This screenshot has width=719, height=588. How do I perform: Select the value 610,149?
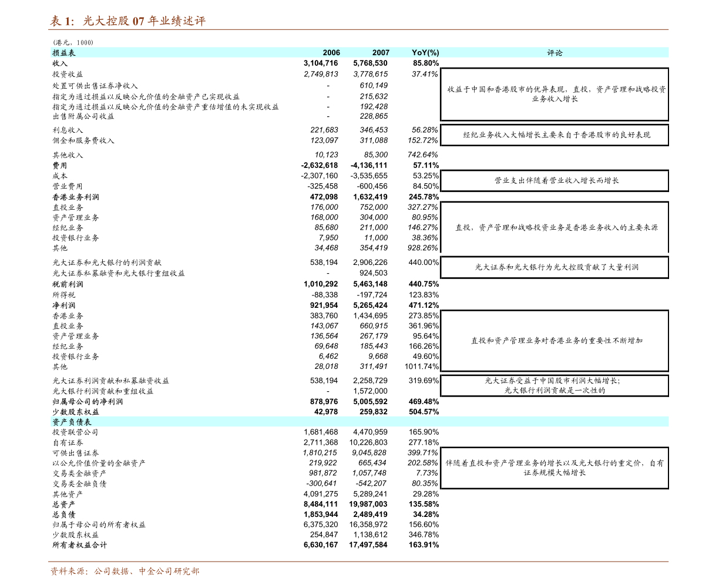374,86
